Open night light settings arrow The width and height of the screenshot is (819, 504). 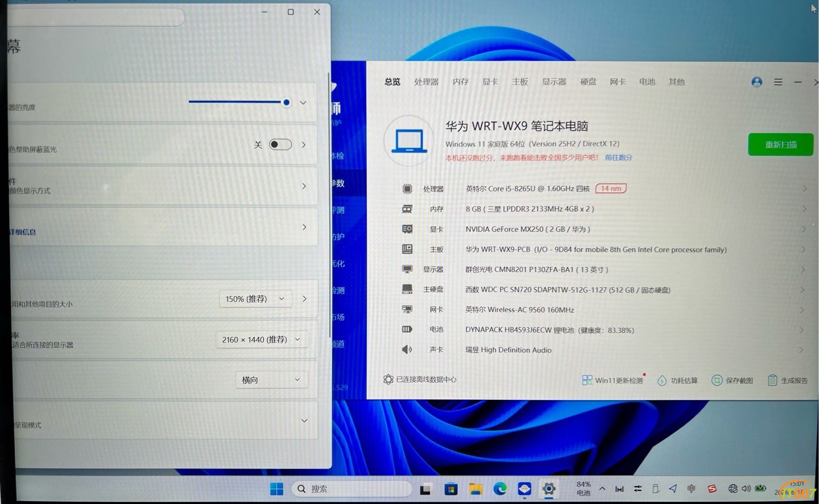(304, 145)
